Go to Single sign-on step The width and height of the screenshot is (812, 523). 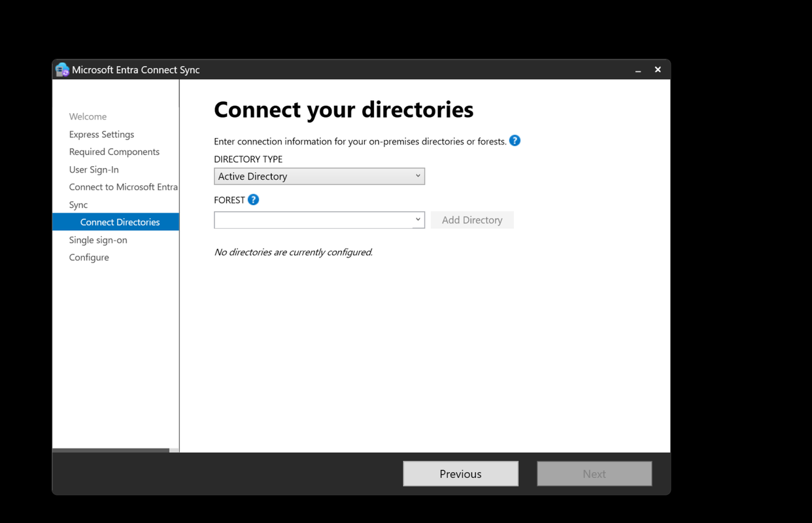pyautogui.click(x=98, y=240)
